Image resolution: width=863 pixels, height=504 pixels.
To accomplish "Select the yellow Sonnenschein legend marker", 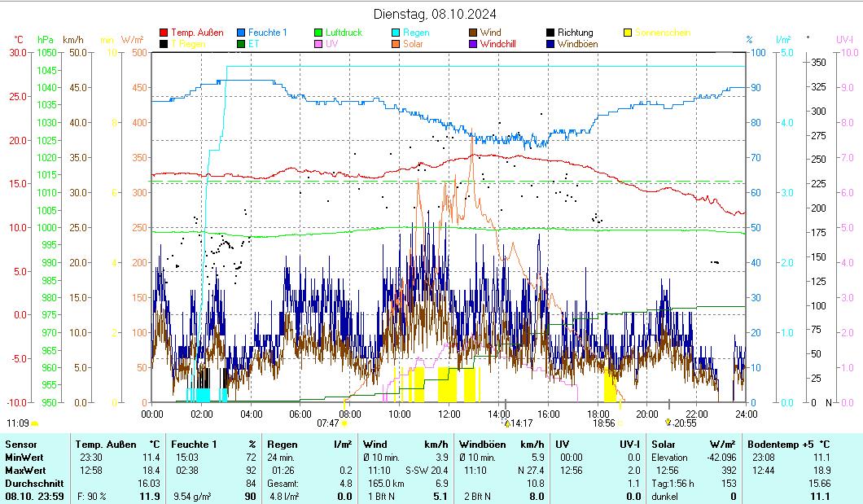I will pyautogui.click(x=628, y=33).
